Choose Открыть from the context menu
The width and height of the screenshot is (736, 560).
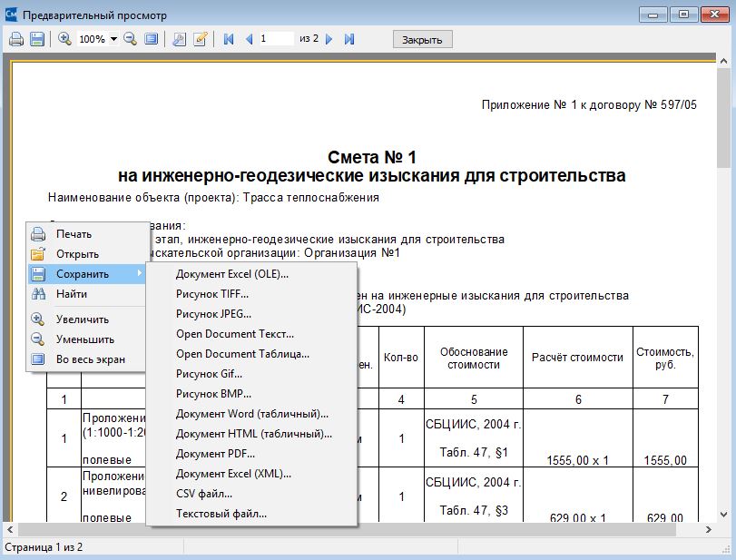click(86, 254)
